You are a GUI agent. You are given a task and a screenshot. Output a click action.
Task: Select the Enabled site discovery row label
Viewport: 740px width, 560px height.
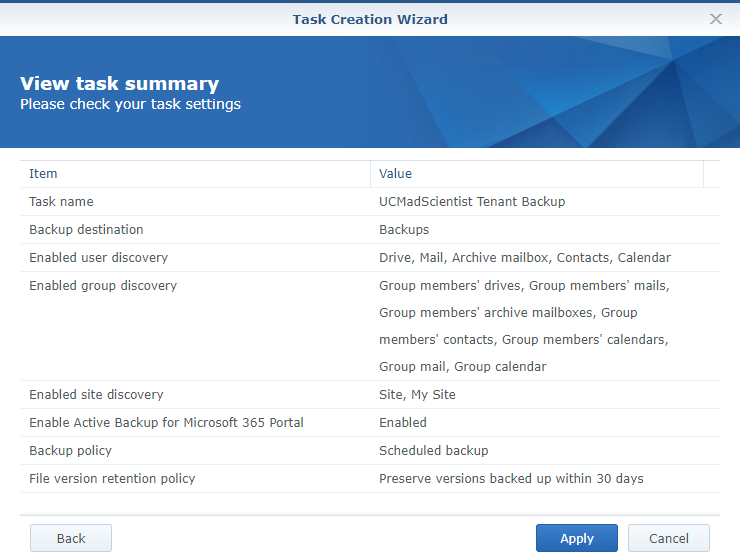96,395
